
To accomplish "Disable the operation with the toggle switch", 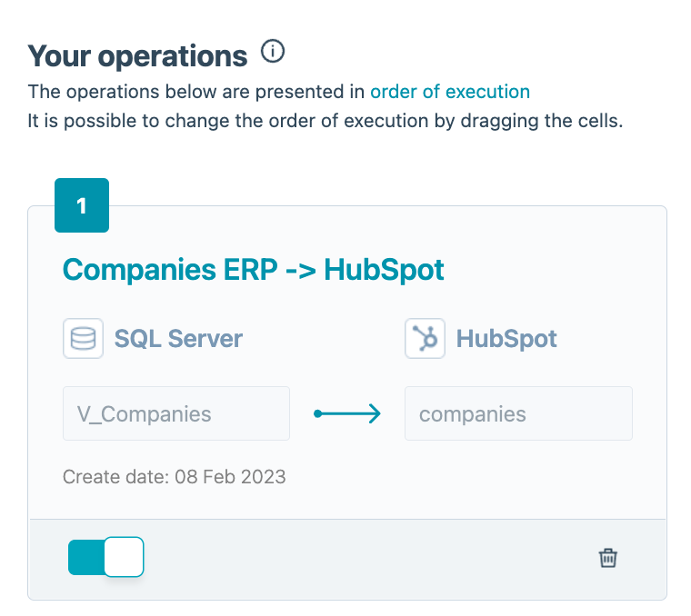I will pos(105,557).
